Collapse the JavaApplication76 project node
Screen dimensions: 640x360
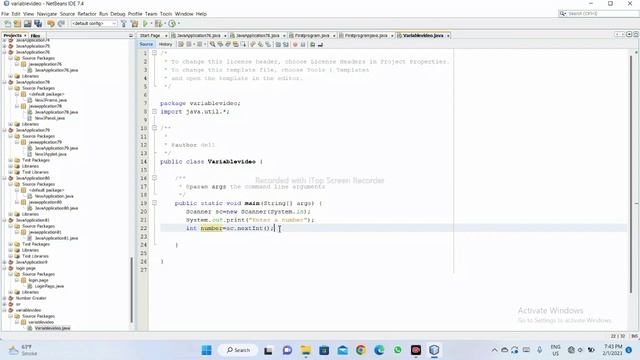pos(5,52)
